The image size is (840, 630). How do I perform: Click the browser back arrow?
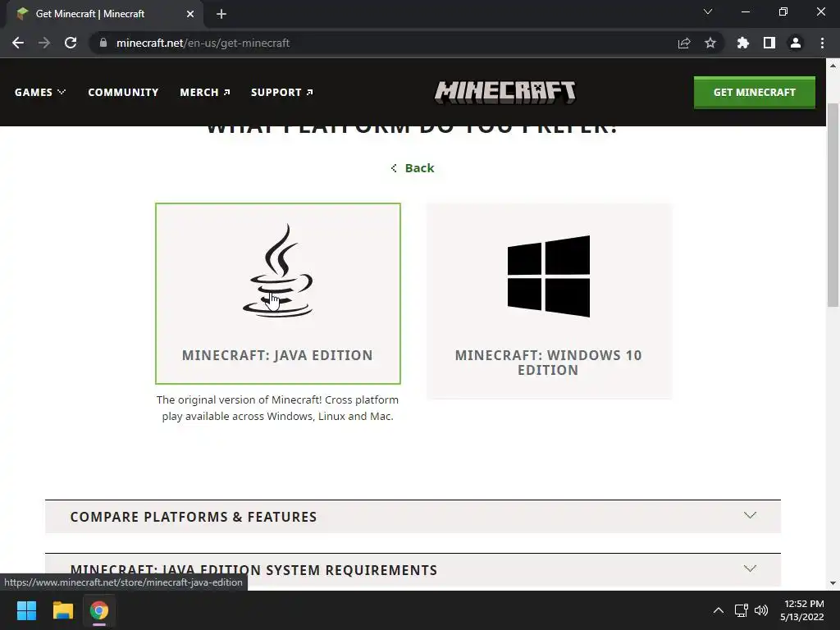click(x=18, y=43)
